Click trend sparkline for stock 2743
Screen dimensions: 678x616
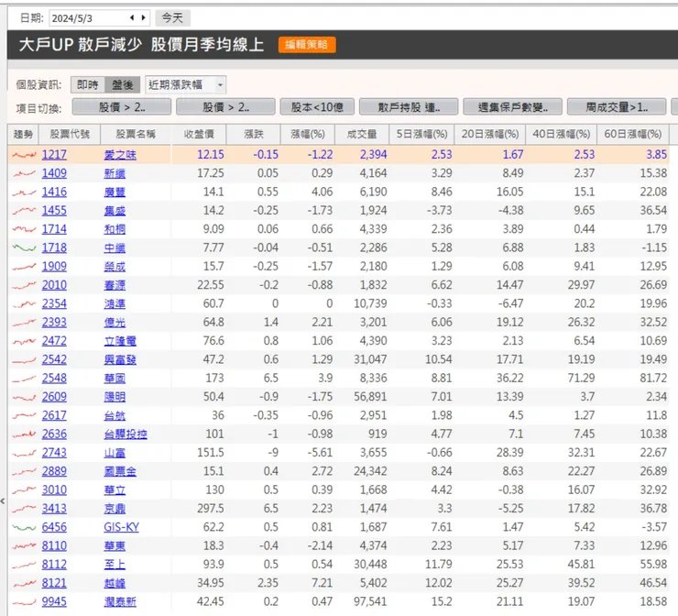(x=24, y=453)
